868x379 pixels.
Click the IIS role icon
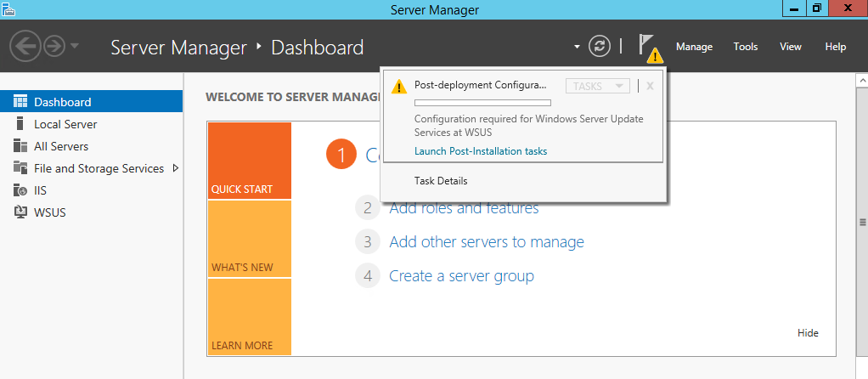point(20,190)
